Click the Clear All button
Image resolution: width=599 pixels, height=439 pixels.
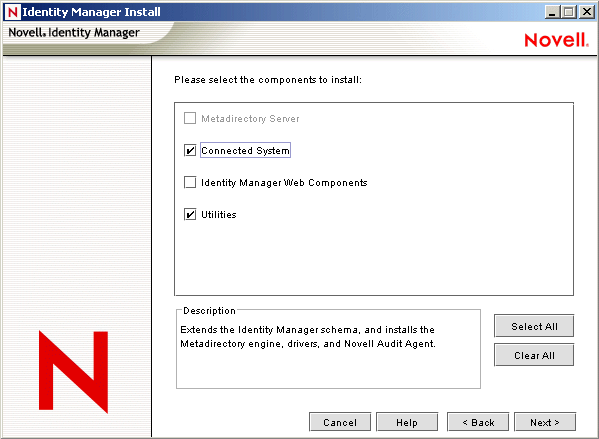534,355
